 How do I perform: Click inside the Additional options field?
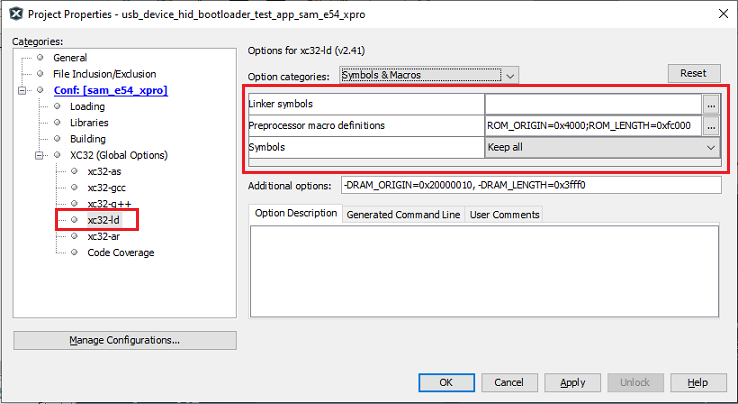tap(530, 185)
